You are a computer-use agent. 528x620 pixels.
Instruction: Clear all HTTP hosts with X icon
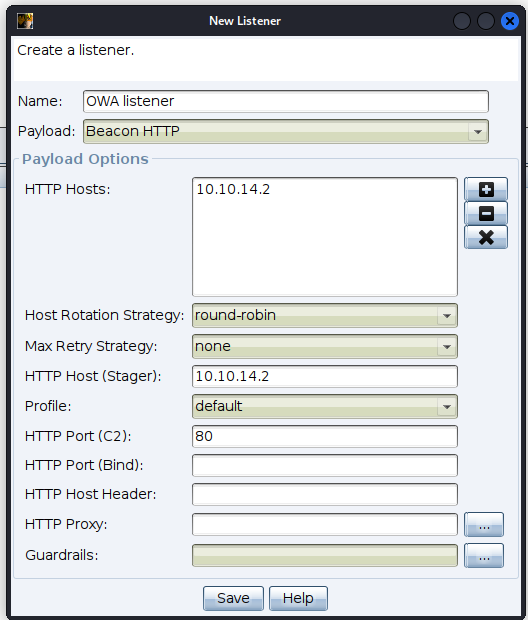tap(486, 237)
